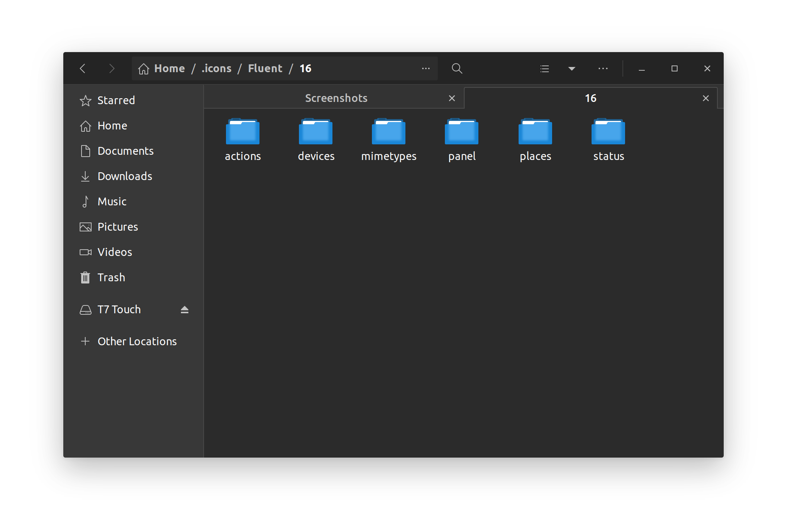
Task: Navigate to .icons in path bar
Action: tap(216, 68)
